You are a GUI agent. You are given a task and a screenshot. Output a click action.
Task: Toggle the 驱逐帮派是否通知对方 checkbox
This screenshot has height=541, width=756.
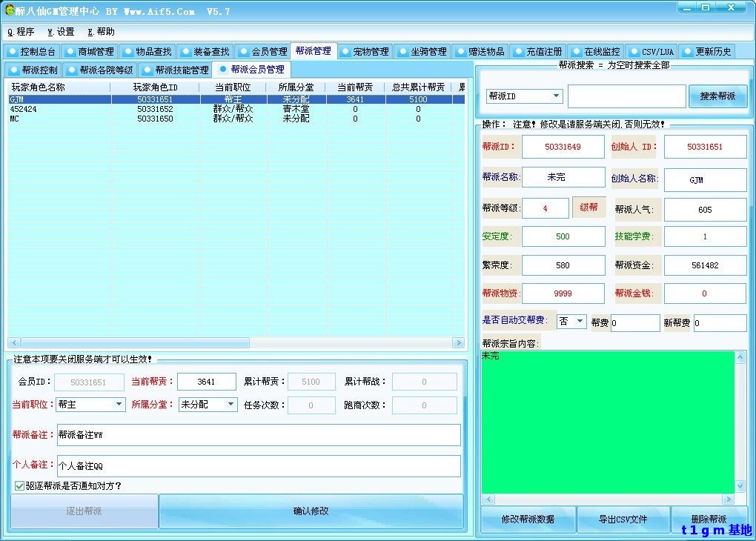click(x=18, y=485)
